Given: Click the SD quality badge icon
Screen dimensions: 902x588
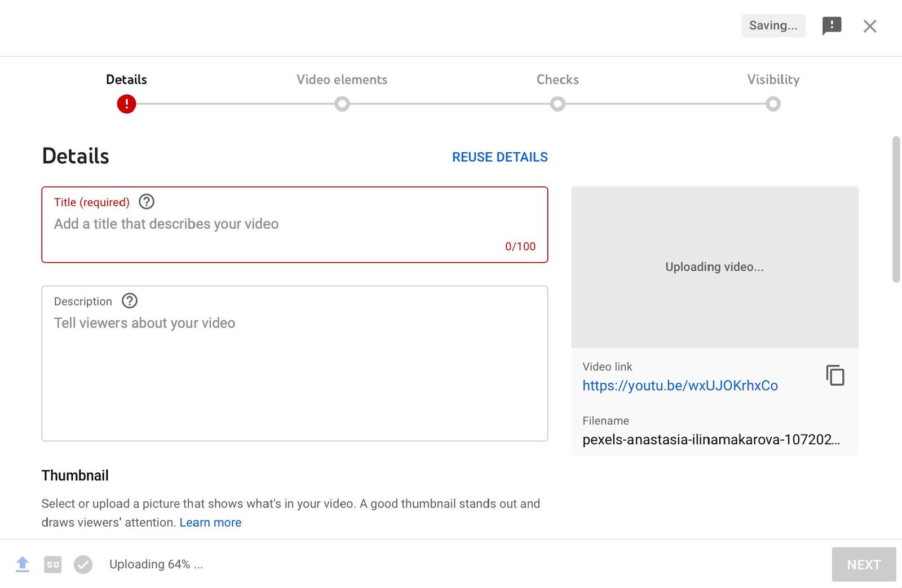Looking at the screenshot, I should coord(53,564).
